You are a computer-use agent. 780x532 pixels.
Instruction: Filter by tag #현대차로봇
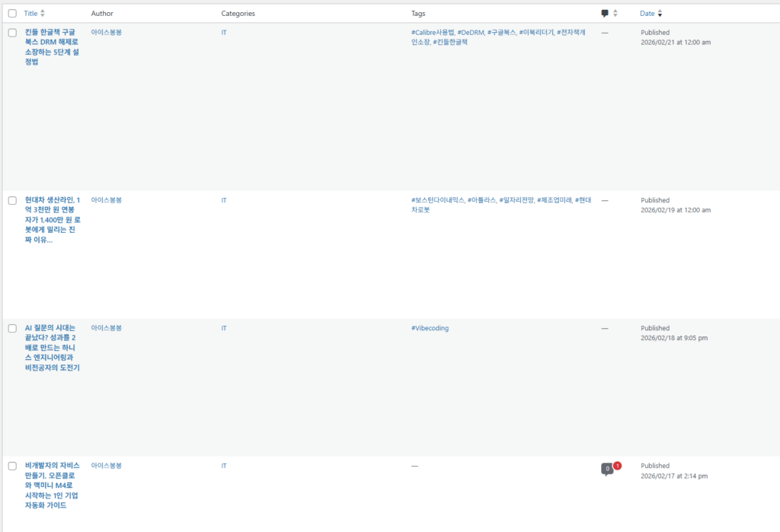pos(583,200)
